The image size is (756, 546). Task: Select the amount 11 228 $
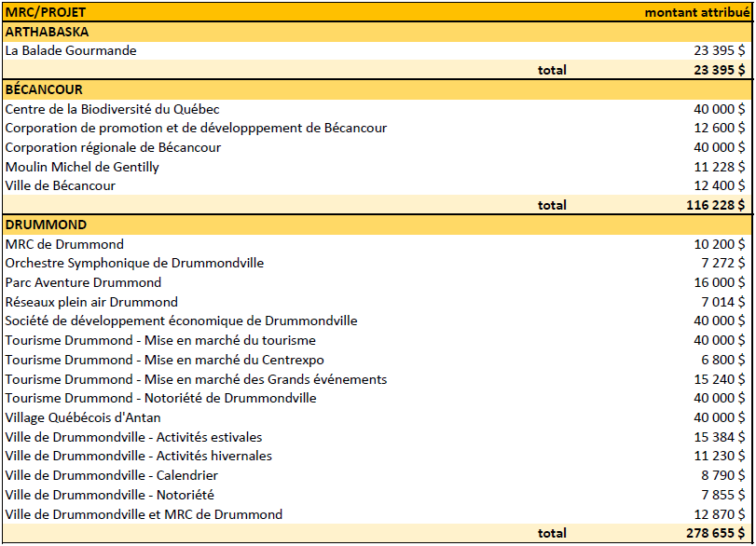pyautogui.click(x=720, y=167)
